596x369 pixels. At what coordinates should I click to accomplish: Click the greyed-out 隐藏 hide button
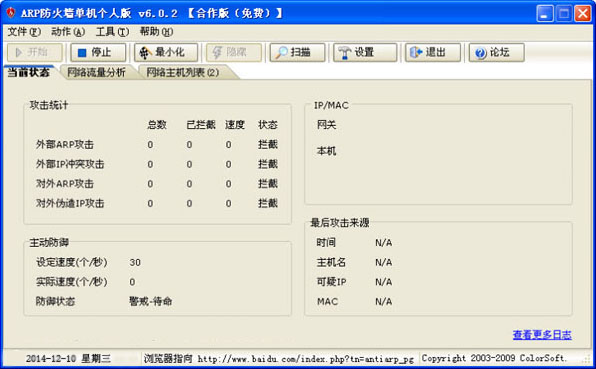(234, 52)
